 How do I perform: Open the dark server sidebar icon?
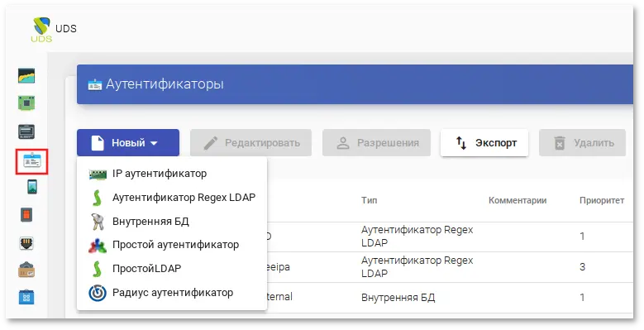[x=26, y=132]
